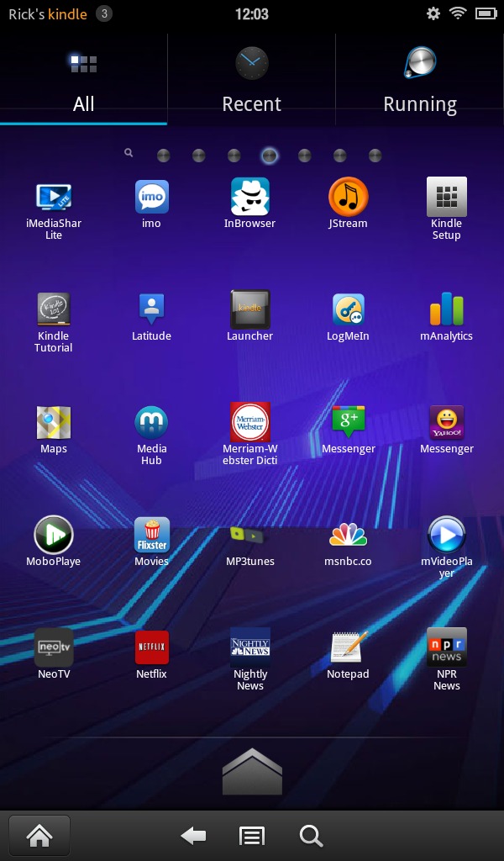Image resolution: width=504 pixels, height=861 pixels.
Task: Tap the battery status icon
Action: tap(486, 13)
